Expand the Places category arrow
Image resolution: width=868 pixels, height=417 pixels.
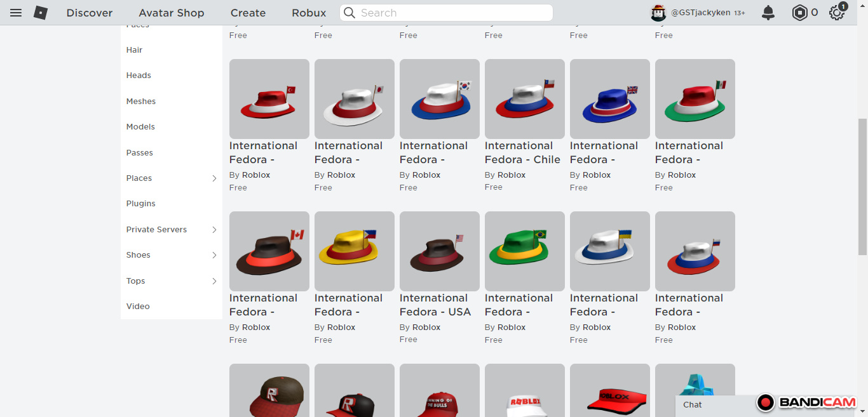pos(214,178)
